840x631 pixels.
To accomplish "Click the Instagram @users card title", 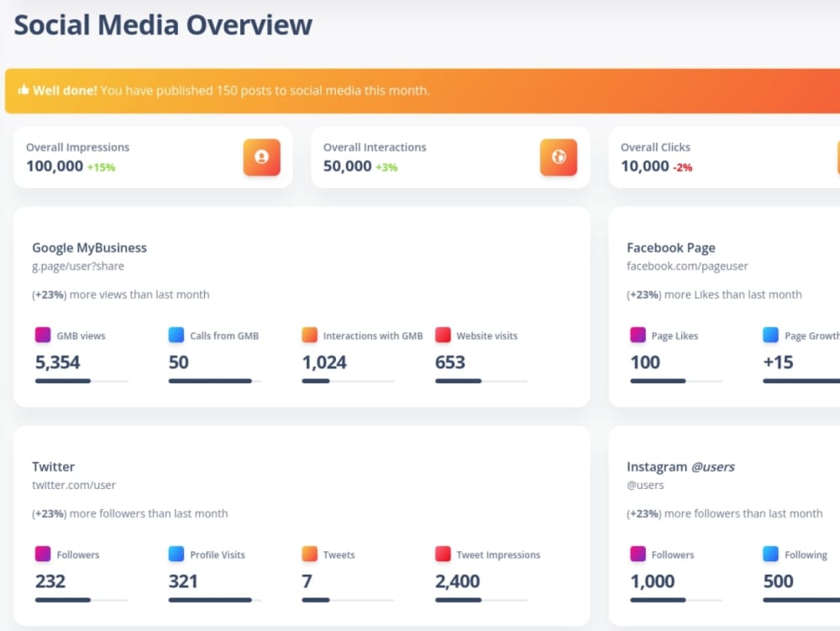I will [680, 466].
